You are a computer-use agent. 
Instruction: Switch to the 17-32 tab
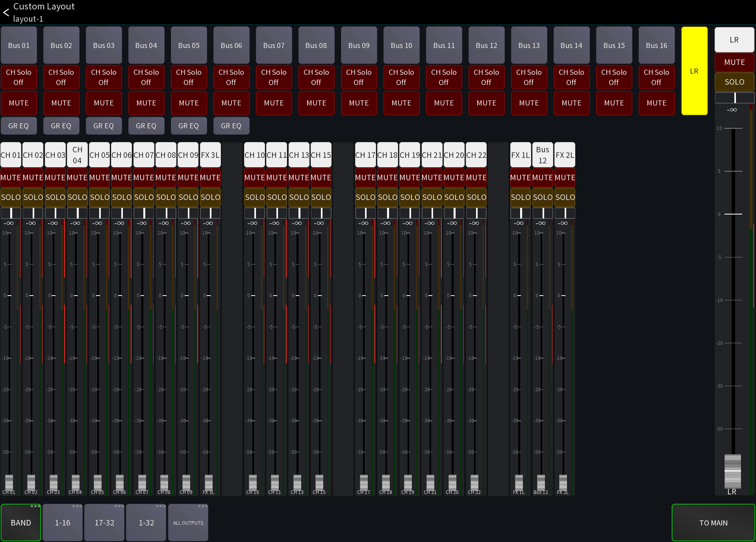tap(104, 522)
